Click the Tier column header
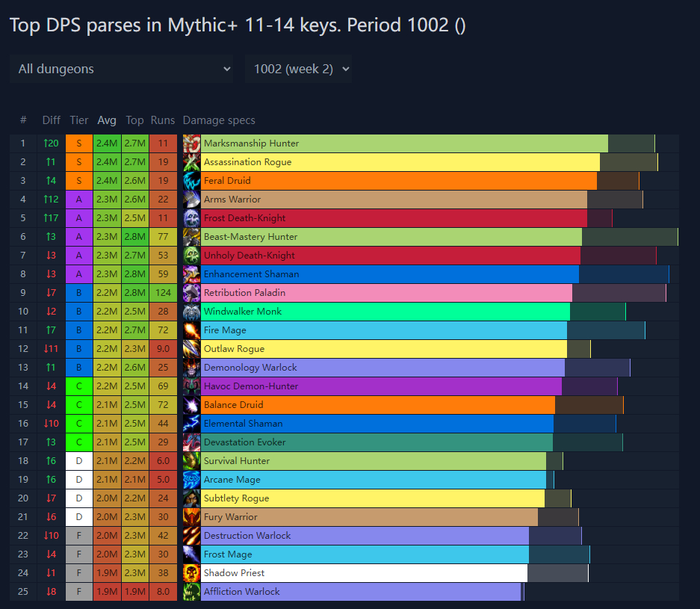This screenshot has height=609, width=700. pos(79,120)
